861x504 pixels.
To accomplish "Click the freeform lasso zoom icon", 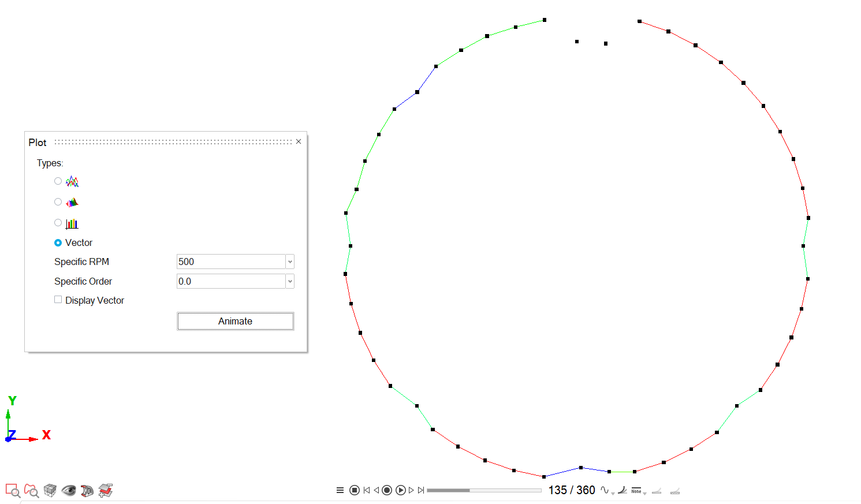I will [x=31, y=491].
